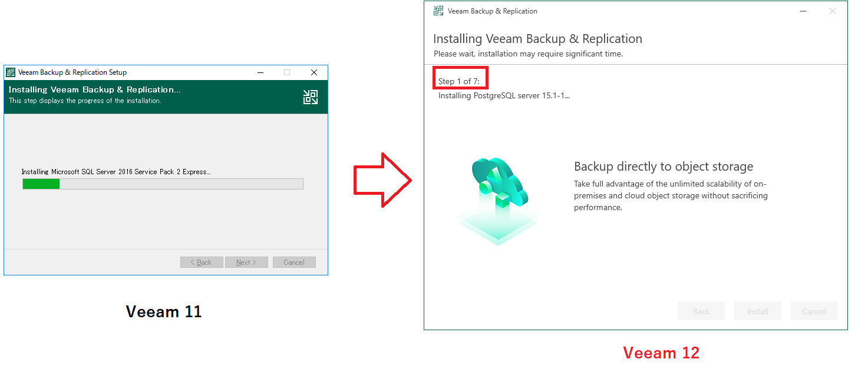Click the Back button in Veeam 11 setup
The image size is (868, 369).
pos(202,262)
